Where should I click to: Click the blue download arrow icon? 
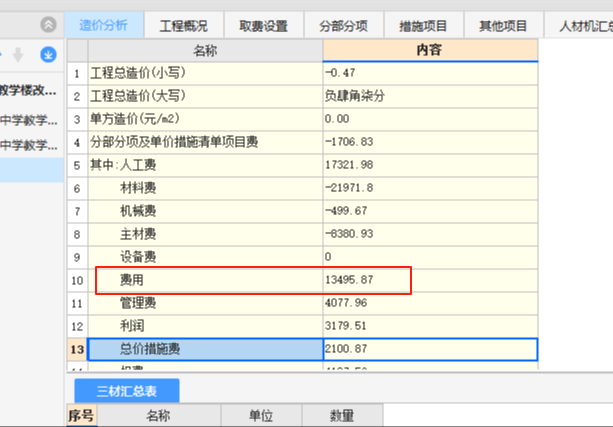click(48, 54)
